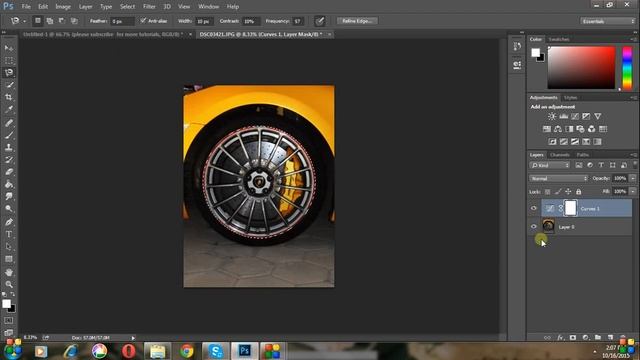The image size is (640, 360).
Task: Select the Eraser tool
Action: pyautogui.click(x=9, y=172)
